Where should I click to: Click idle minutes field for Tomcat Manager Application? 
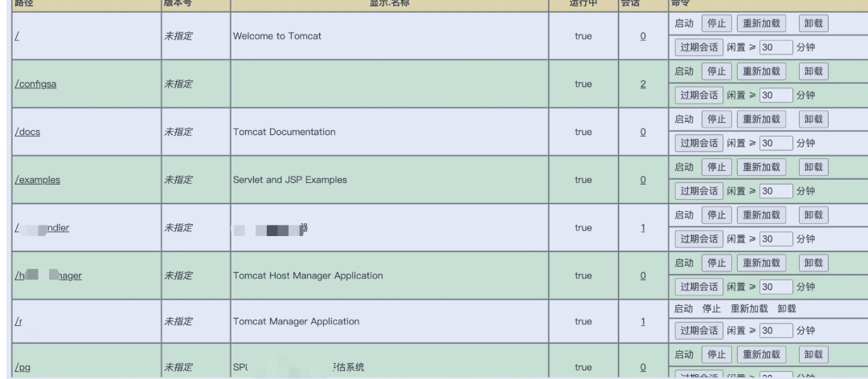(x=776, y=331)
